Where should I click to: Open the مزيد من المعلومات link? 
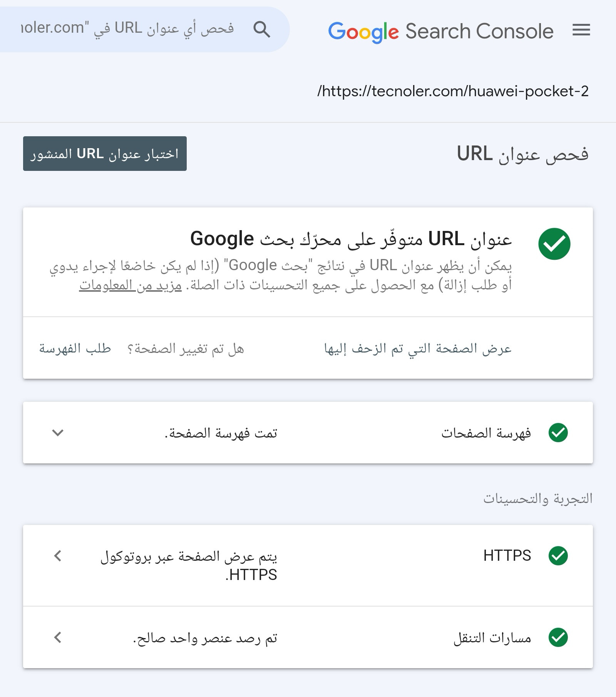[x=130, y=286]
